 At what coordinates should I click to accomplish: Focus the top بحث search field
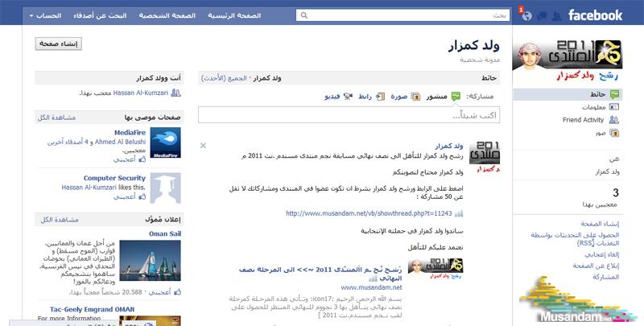403,15
